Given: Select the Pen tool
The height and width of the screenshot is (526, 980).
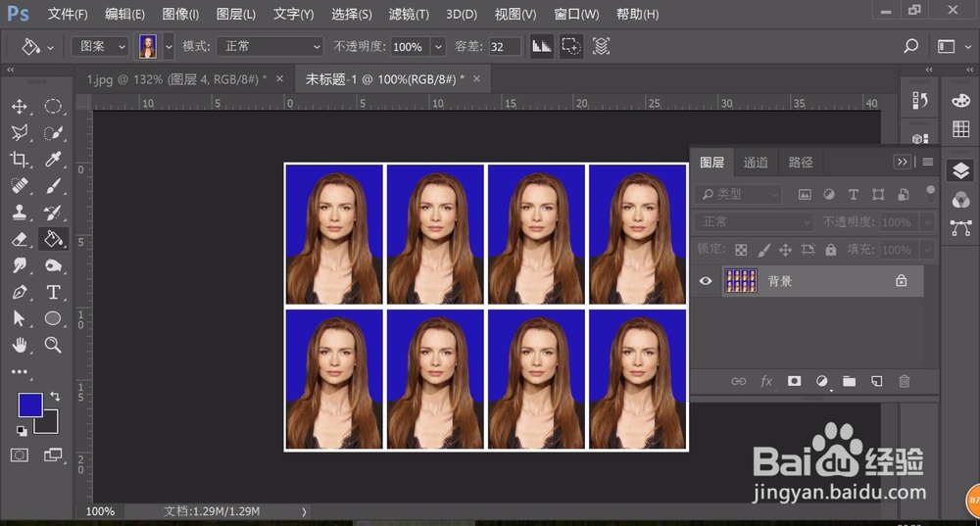Looking at the screenshot, I should (x=20, y=292).
